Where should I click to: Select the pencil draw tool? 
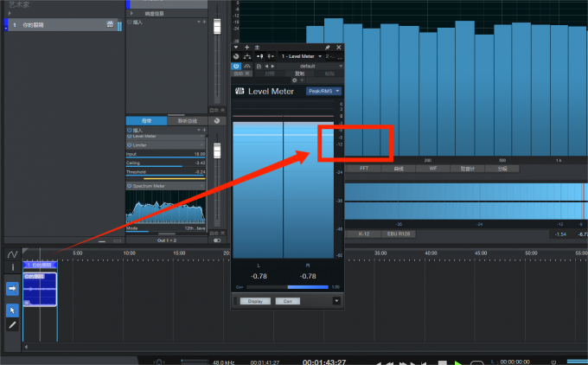click(12, 325)
